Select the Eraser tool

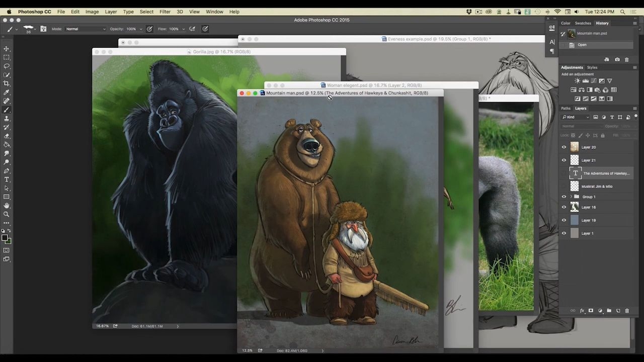[x=7, y=136]
